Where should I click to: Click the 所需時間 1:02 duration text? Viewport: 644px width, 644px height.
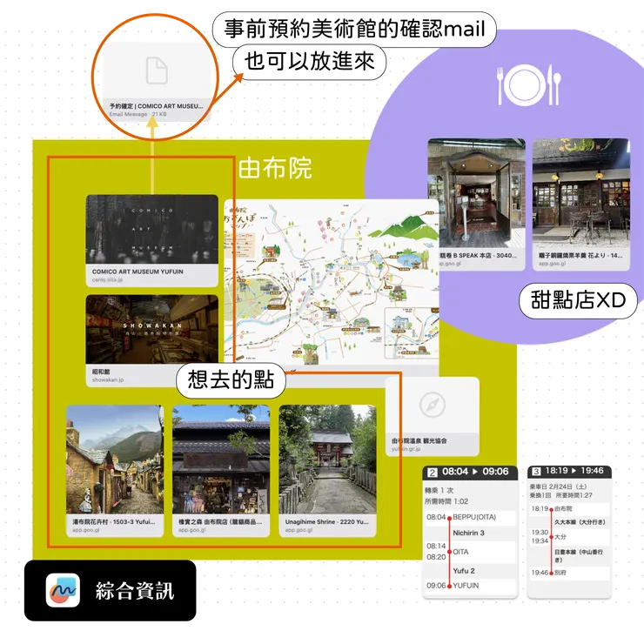tap(446, 501)
